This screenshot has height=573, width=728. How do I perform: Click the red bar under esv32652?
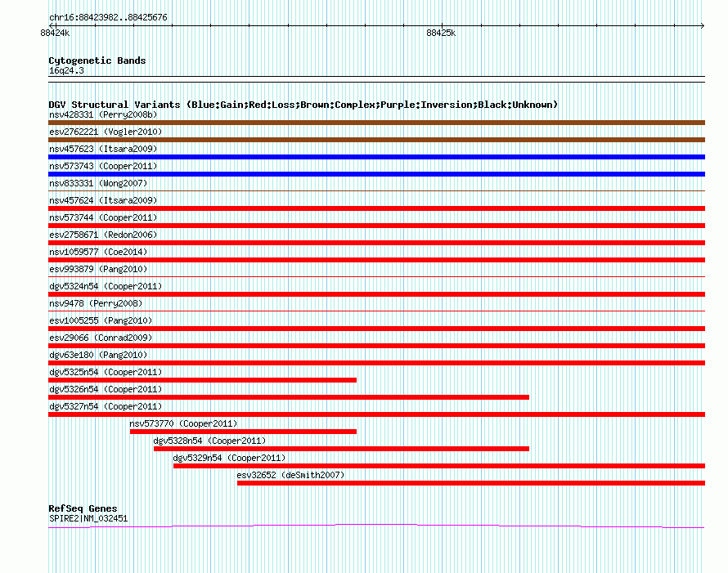point(471,483)
